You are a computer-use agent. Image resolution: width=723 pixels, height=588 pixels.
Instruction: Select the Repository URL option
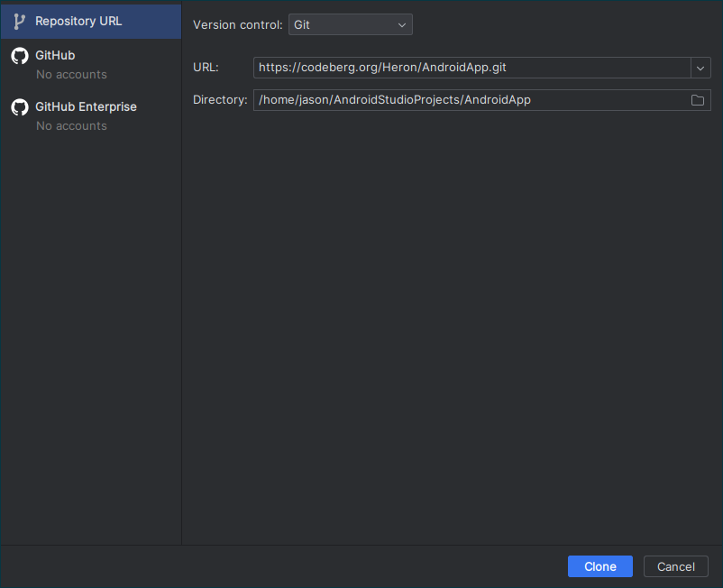point(91,22)
